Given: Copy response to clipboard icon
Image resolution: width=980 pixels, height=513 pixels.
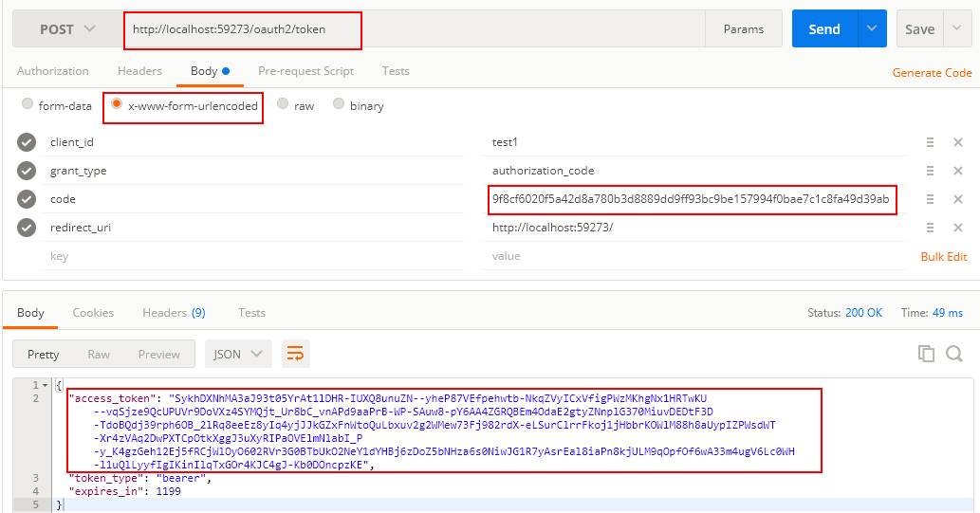Looking at the screenshot, I should click(x=926, y=354).
